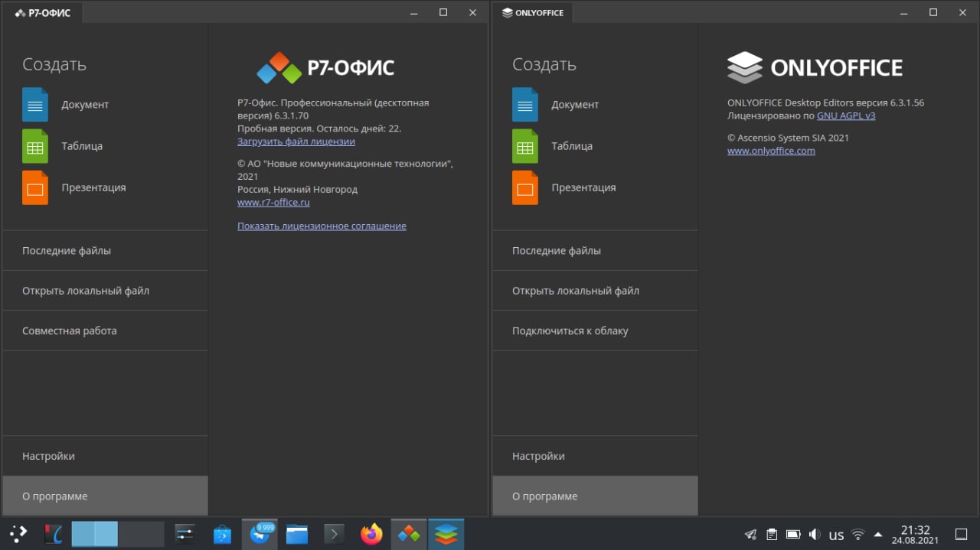The image size is (980, 550).
Task: Select Открыть локальный файл in Р7-Офис
Action: (x=106, y=291)
